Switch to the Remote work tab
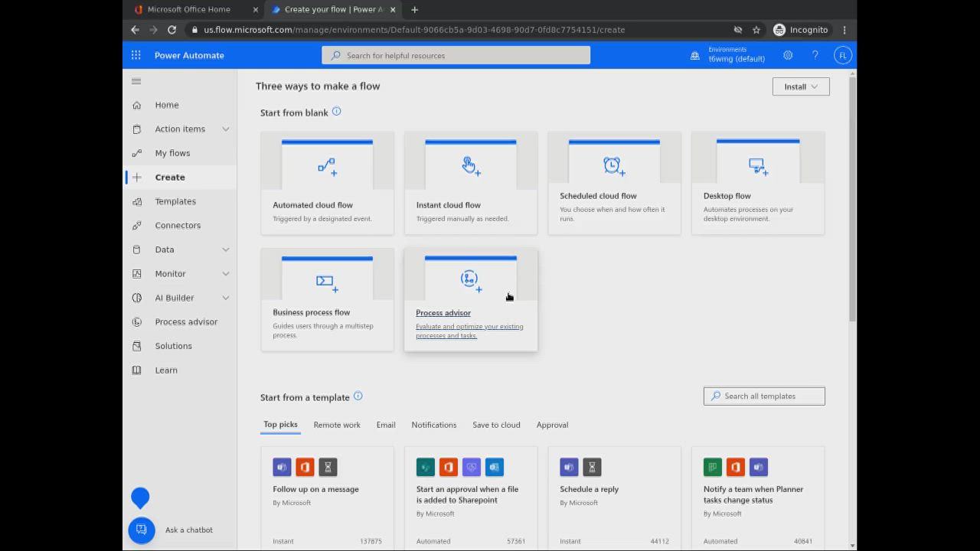Screen dimensions: 980x551 (x=336, y=425)
